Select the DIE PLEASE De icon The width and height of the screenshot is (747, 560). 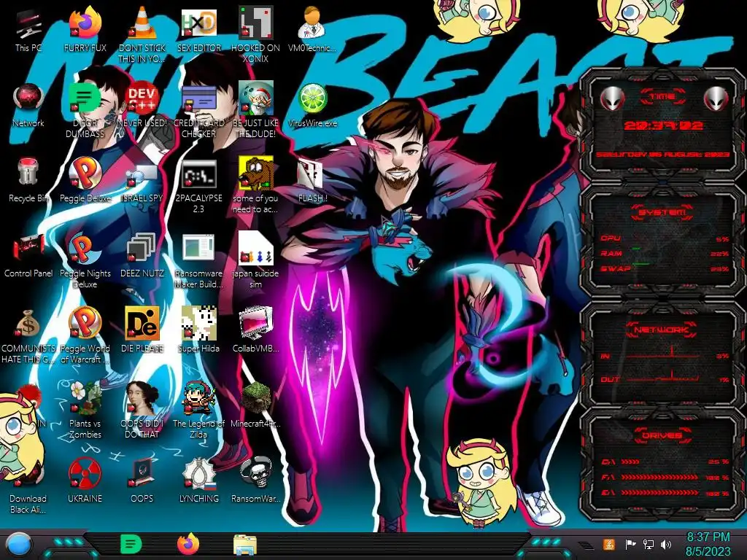[142, 323]
